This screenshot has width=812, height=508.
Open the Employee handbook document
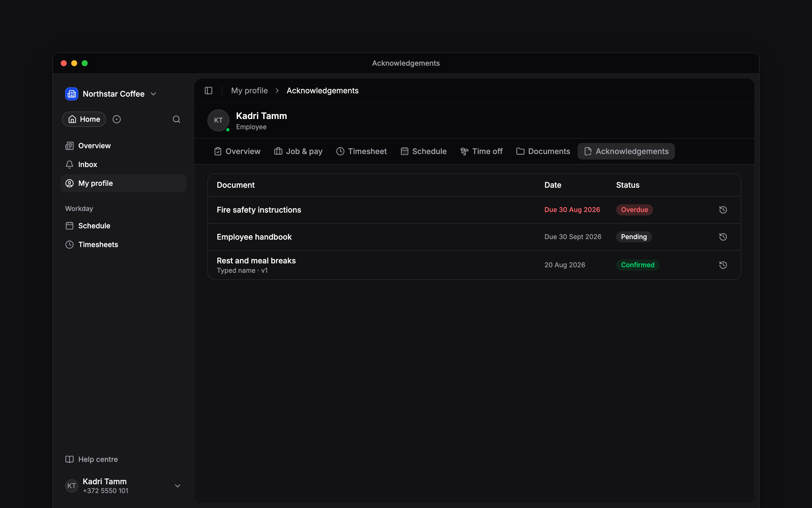254,237
